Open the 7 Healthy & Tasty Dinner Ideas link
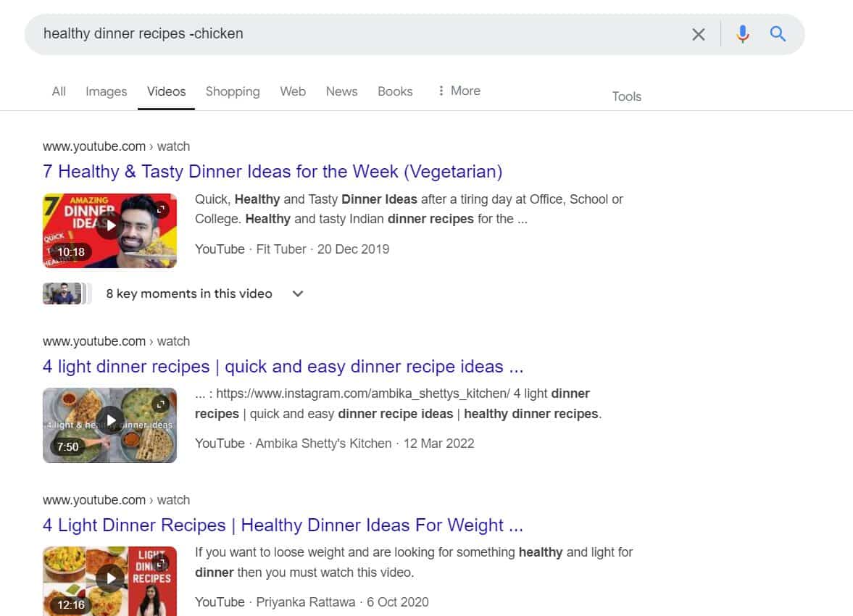 tap(272, 172)
